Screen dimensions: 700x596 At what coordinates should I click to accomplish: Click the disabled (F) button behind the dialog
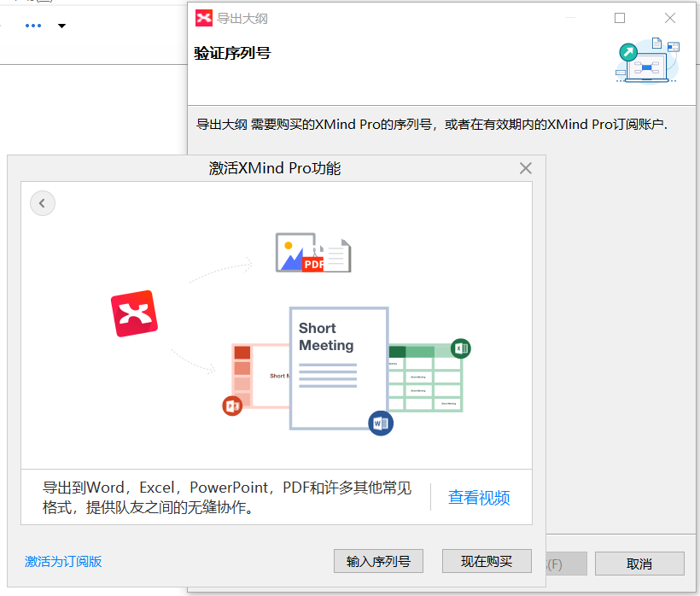pos(566,564)
